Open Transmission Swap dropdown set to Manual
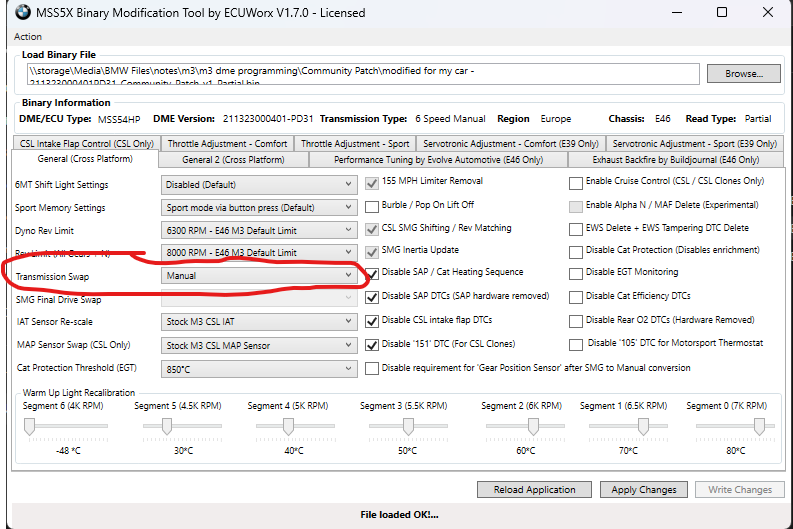Image resolution: width=793 pixels, height=529 pixels. pos(259,275)
